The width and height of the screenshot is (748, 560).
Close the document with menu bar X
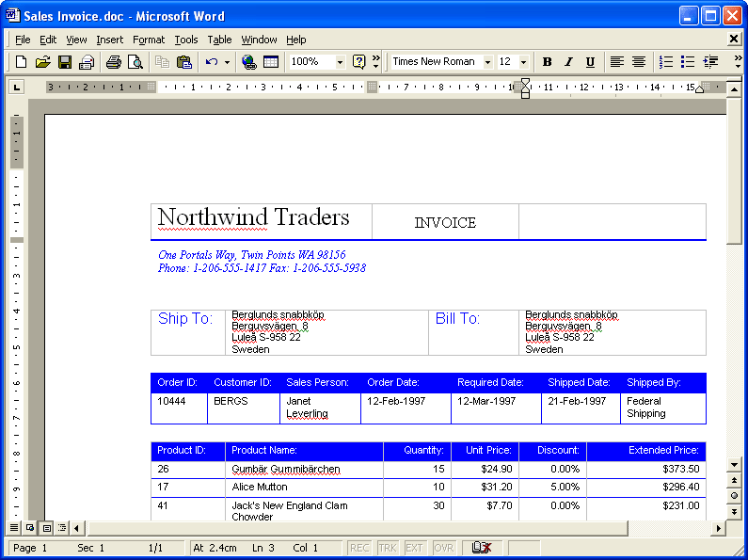pyautogui.click(x=734, y=39)
